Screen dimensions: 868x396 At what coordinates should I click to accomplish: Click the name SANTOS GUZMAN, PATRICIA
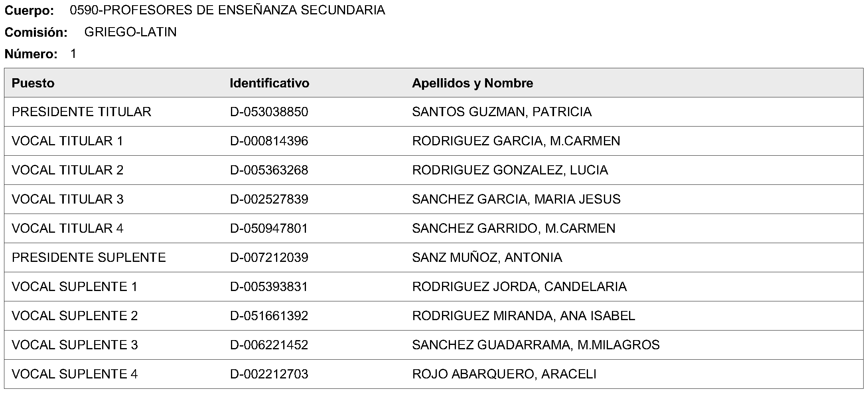(502, 112)
